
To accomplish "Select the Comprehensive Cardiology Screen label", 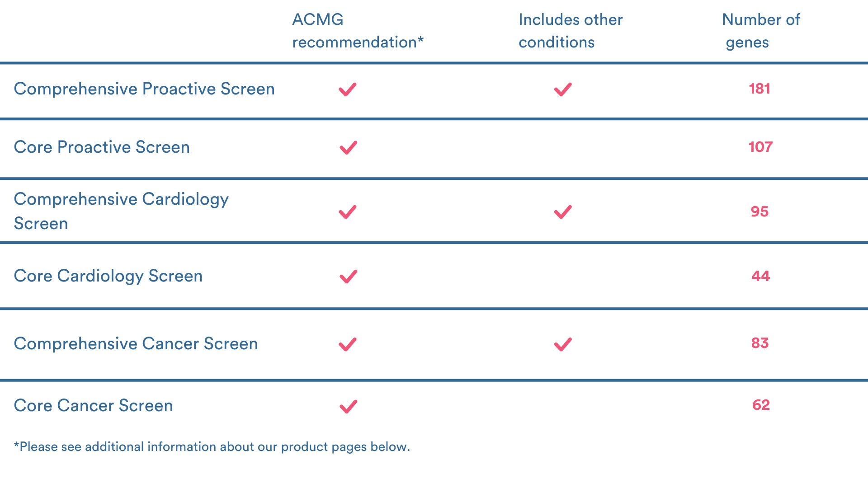I will click(x=121, y=211).
